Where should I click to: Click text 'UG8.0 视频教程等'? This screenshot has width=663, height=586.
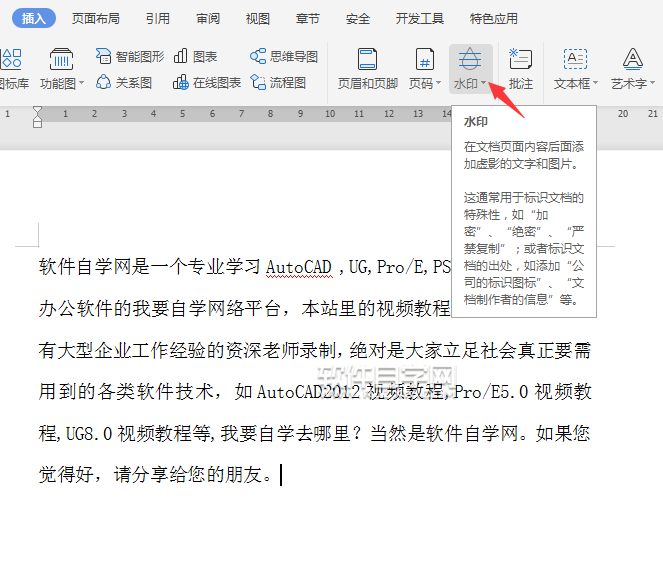[x=138, y=434]
